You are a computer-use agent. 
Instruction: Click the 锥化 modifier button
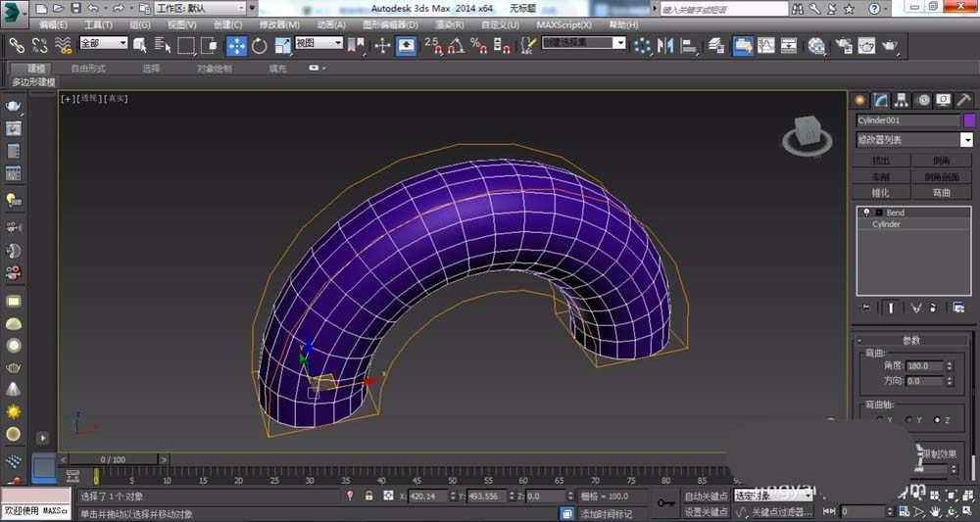880,193
